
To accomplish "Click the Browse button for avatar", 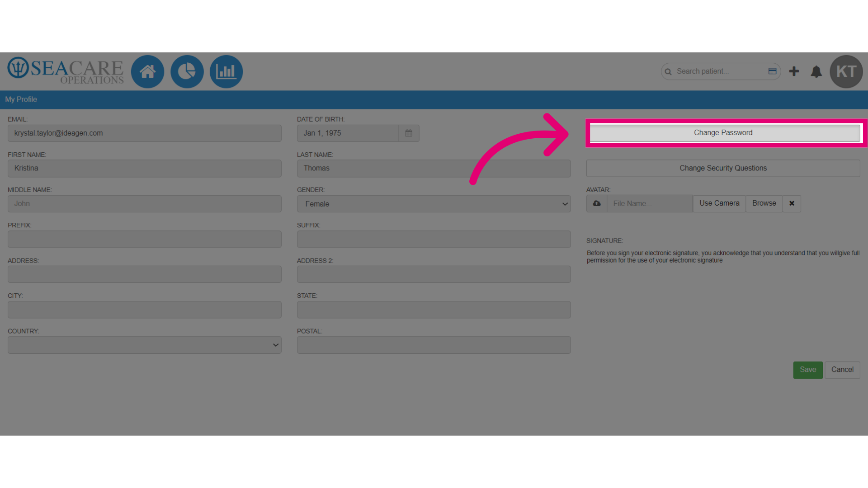I will click(x=764, y=204).
